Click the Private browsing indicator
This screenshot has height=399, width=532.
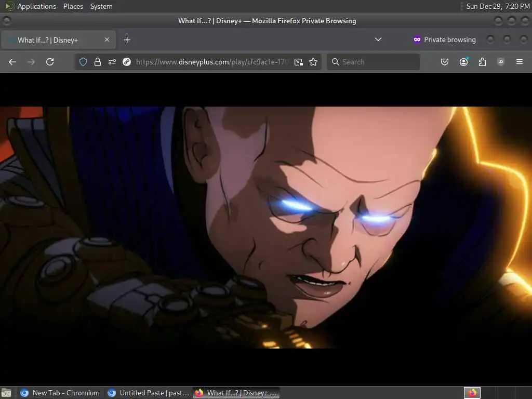coord(445,39)
